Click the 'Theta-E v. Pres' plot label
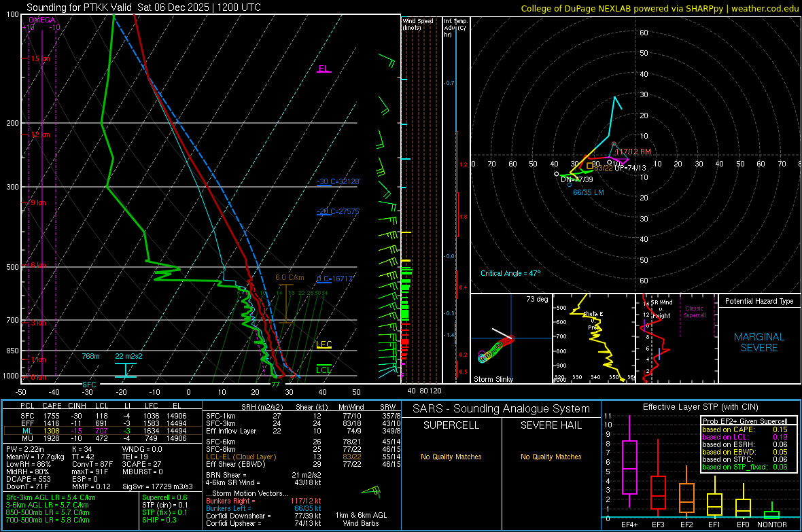 click(x=593, y=320)
